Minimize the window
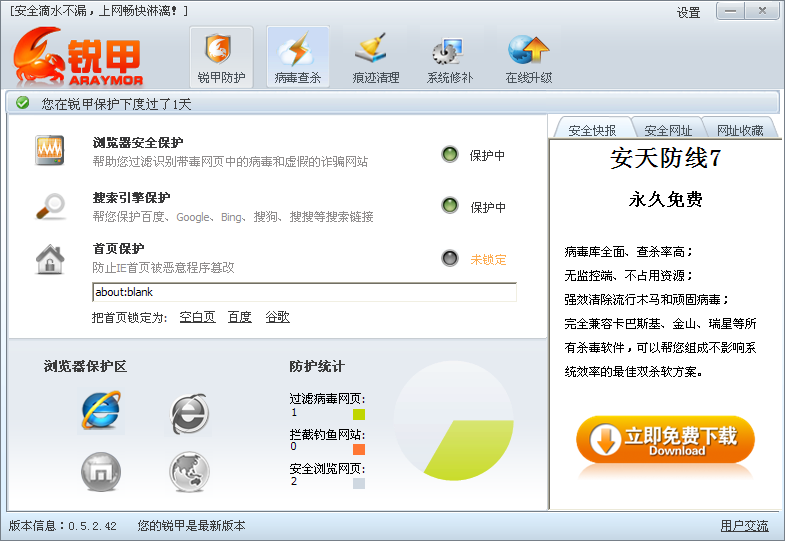Image resolution: width=785 pixels, height=541 pixels. (730, 11)
